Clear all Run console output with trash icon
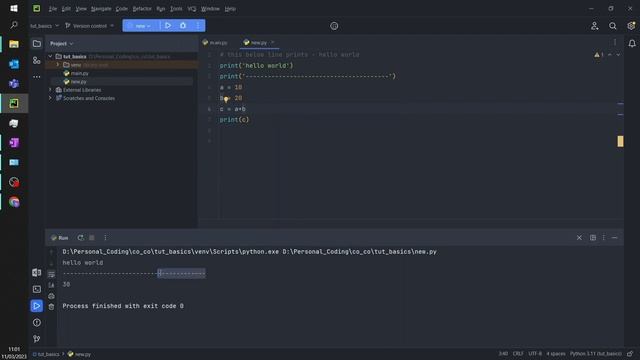The width and height of the screenshot is (640, 360). coord(51,307)
